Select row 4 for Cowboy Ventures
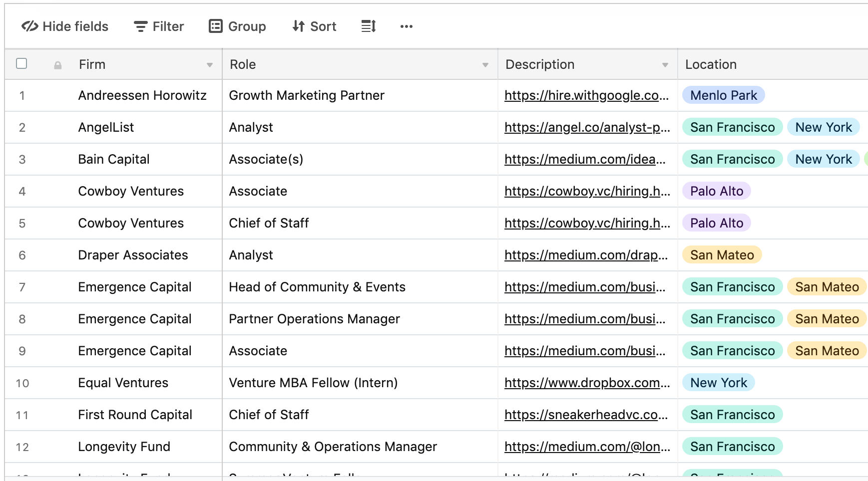868x481 pixels. [x=21, y=191]
